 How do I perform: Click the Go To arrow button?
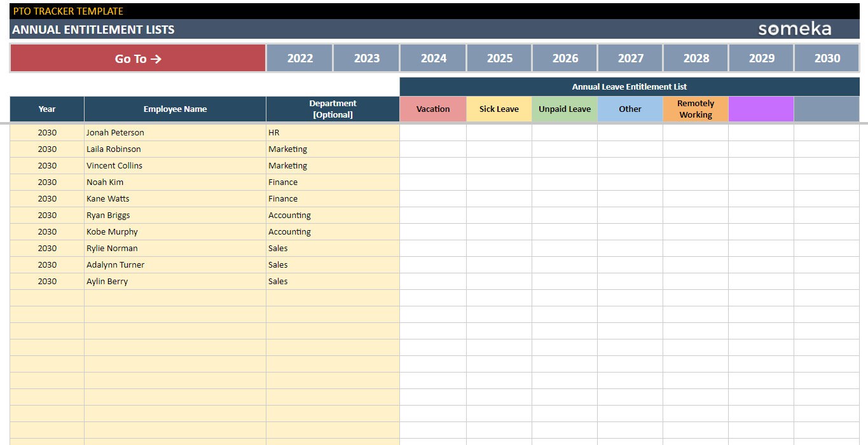click(x=138, y=58)
